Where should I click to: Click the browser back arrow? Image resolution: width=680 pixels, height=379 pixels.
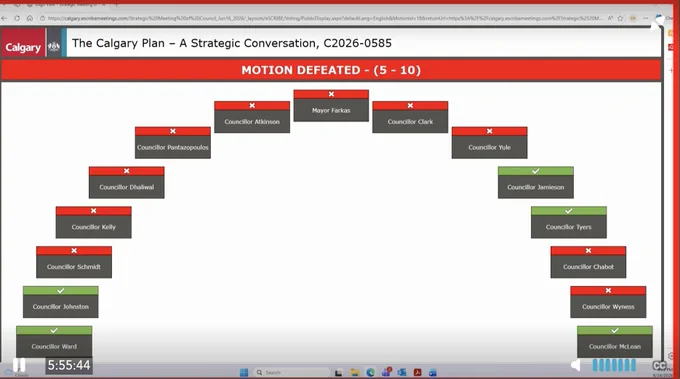[4, 18]
